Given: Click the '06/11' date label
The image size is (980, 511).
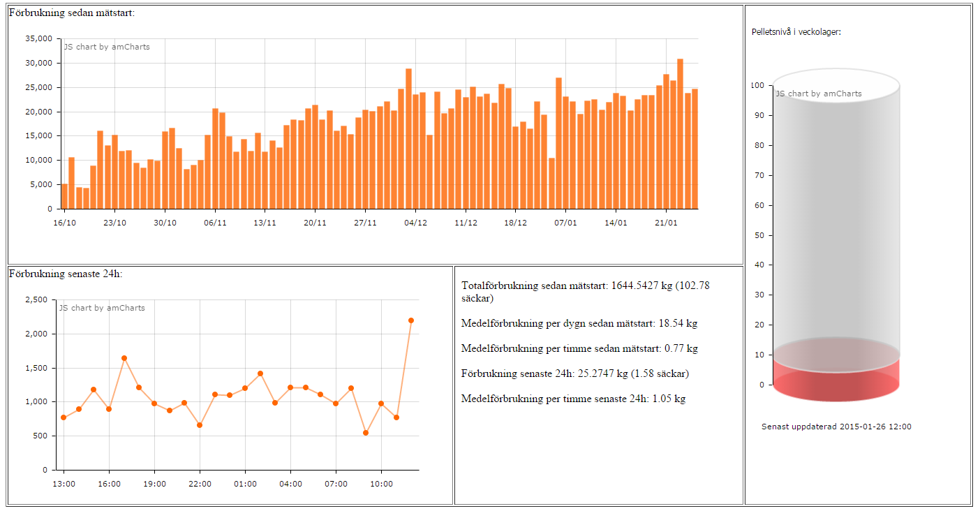Looking at the screenshot, I should pos(215,223).
